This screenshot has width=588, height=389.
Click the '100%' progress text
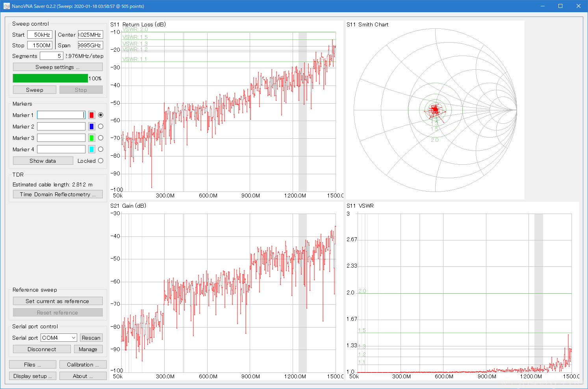pos(95,78)
